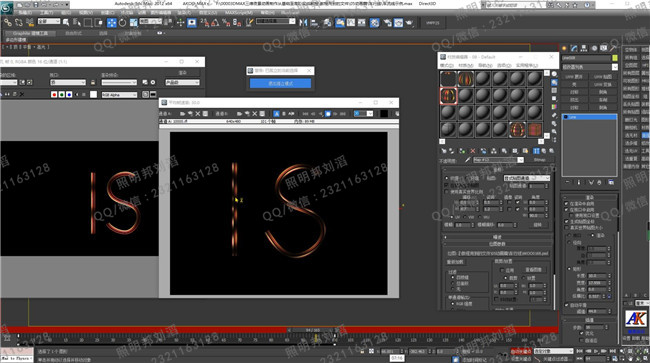This screenshot has width=650, height=363.
Task: Open Modes menu in Material Editor
Action: (x=446, y=65)
